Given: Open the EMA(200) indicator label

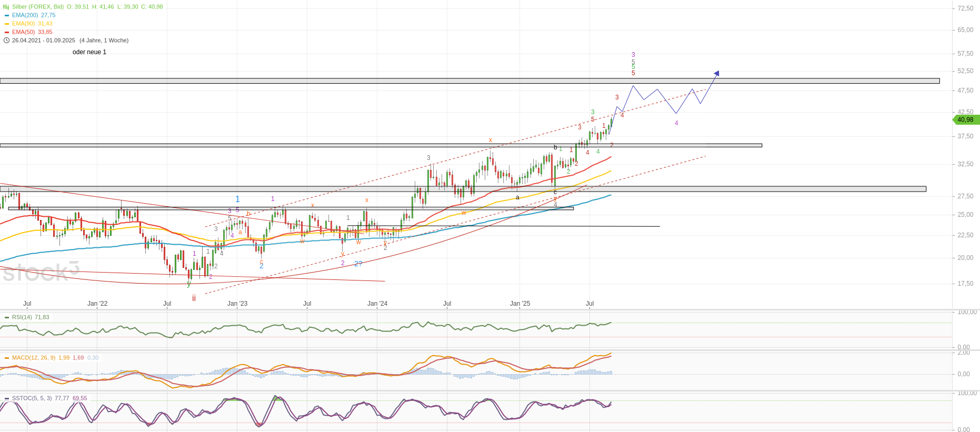Looking at the screenshot, I should click(25, 15).
